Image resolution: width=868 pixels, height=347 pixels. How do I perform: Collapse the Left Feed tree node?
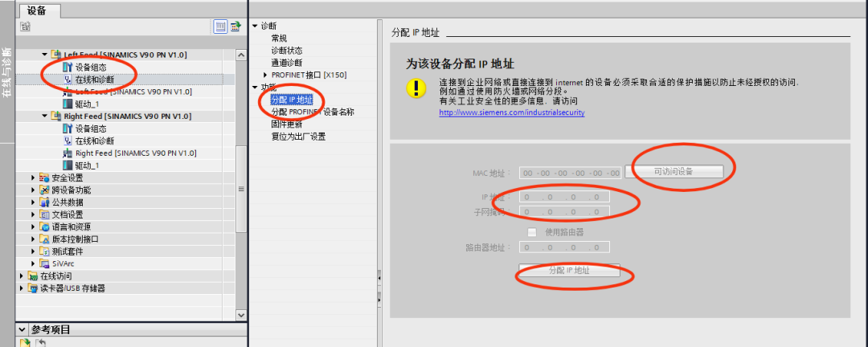[x=45, y=55]
